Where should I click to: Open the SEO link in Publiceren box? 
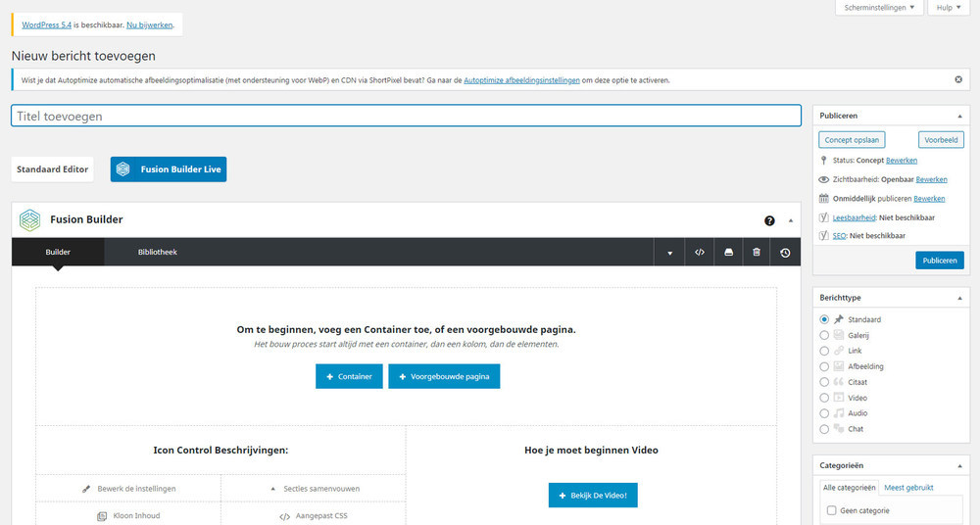[840, 236]
